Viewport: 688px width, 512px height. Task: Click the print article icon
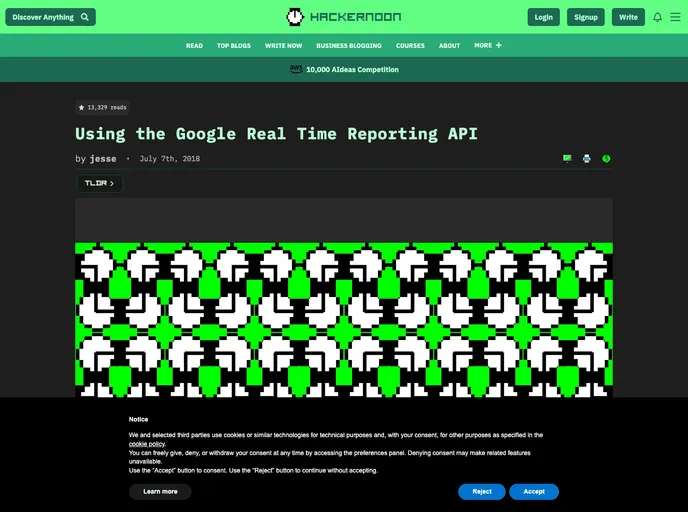tap(587, 158)
